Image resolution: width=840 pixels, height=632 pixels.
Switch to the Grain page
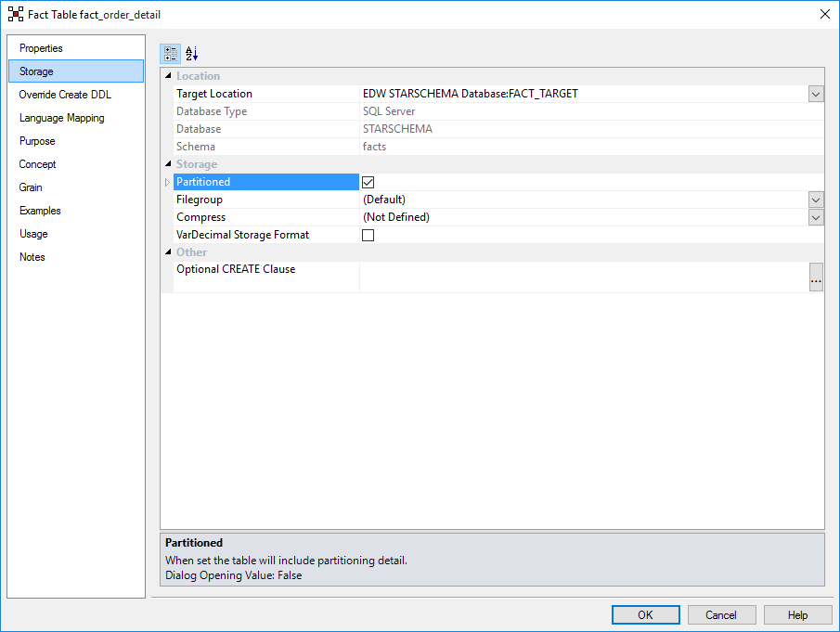click(76, 187)
